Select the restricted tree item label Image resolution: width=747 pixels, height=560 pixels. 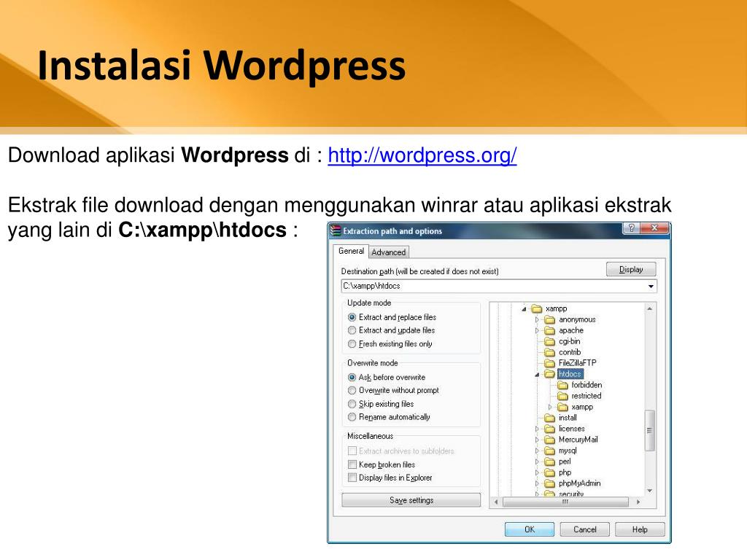(587, 396)
